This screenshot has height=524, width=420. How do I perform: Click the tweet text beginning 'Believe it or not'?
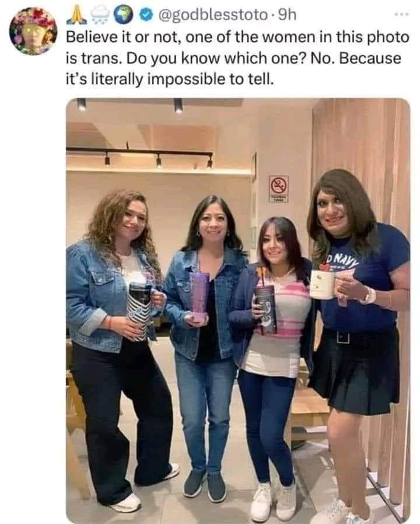[237, 58]
